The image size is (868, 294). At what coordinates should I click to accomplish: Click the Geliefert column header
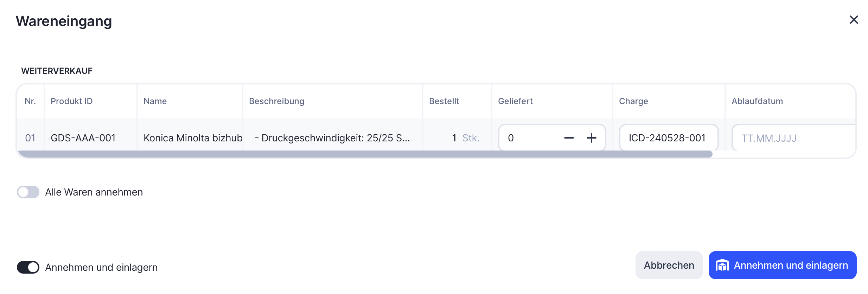coord(515,101)
